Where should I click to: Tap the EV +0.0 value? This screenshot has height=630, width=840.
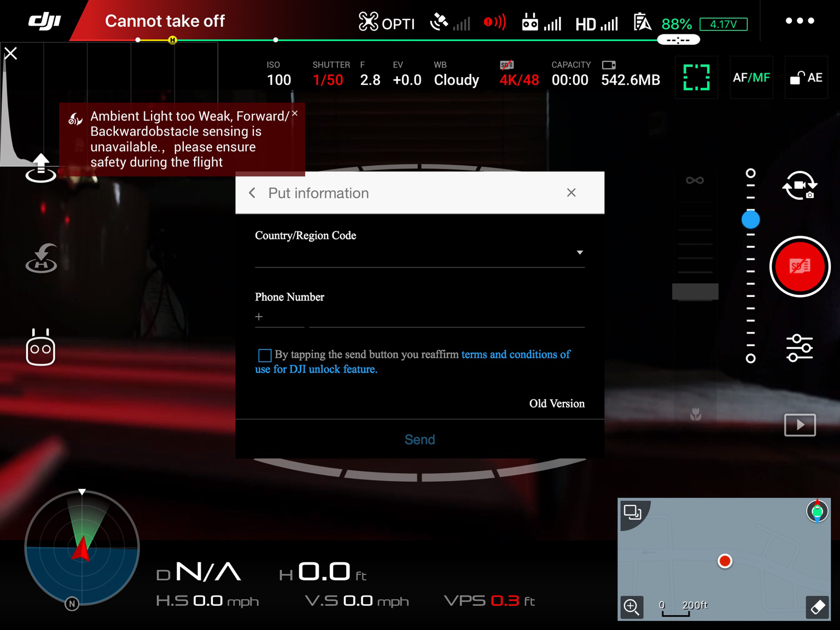(x=407, y=74)
